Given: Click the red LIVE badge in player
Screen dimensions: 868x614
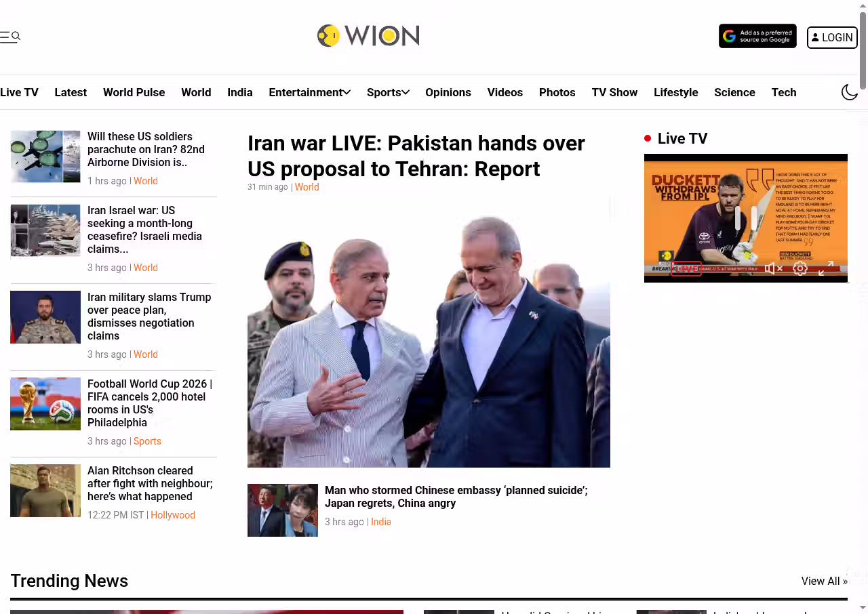Looking at the screenshot, I should 686,268.
